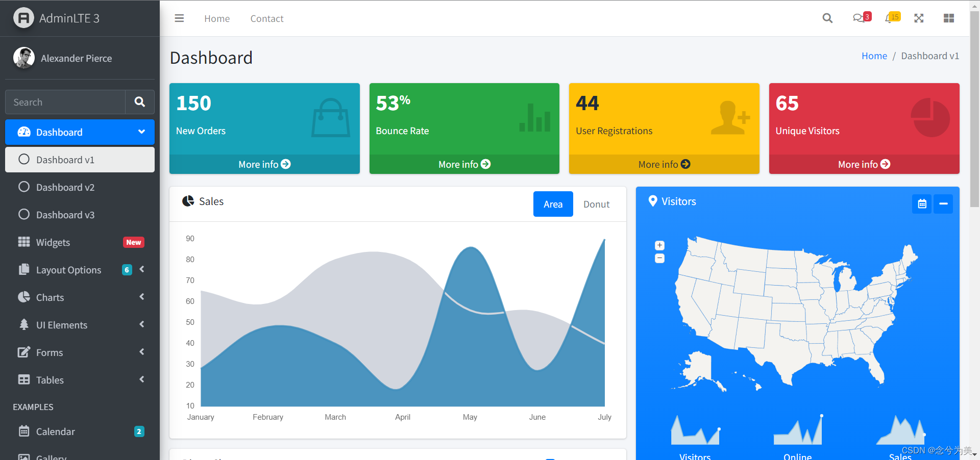Toggle the sidebar hamburger menu icon

pos(179,18)
